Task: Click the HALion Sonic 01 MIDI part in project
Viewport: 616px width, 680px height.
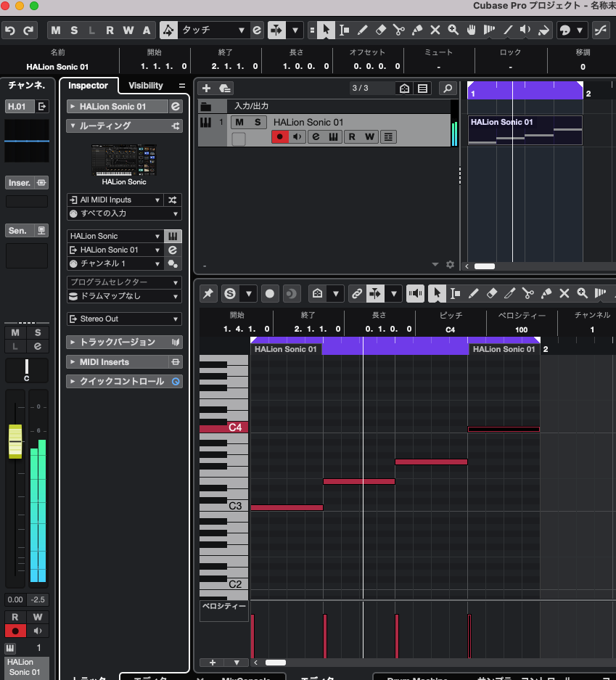Action: tap(525, 130)
